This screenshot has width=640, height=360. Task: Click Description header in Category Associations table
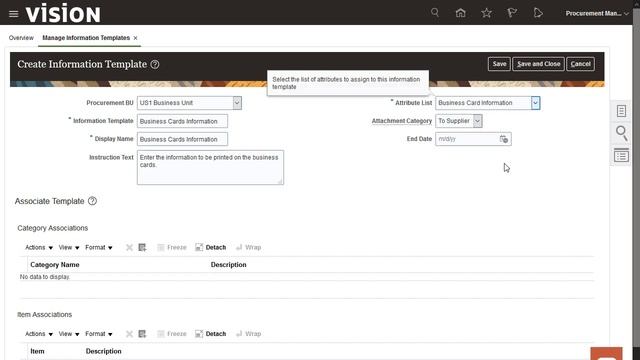tap(229, 264)
